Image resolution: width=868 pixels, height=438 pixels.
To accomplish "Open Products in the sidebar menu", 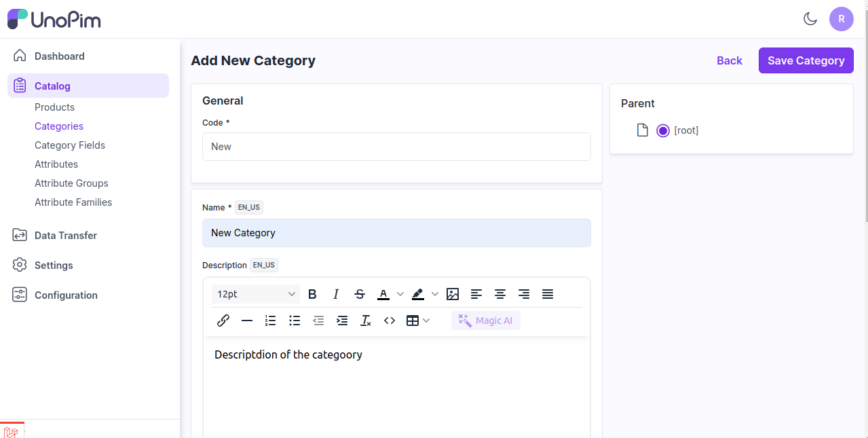I will [x=54, y=107].
